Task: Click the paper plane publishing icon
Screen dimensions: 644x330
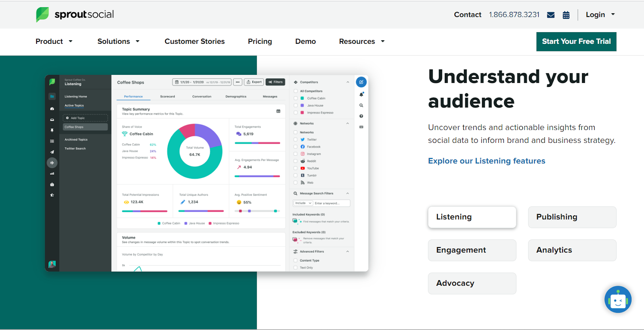Action: pyautogui.click(x=52, y=152)
